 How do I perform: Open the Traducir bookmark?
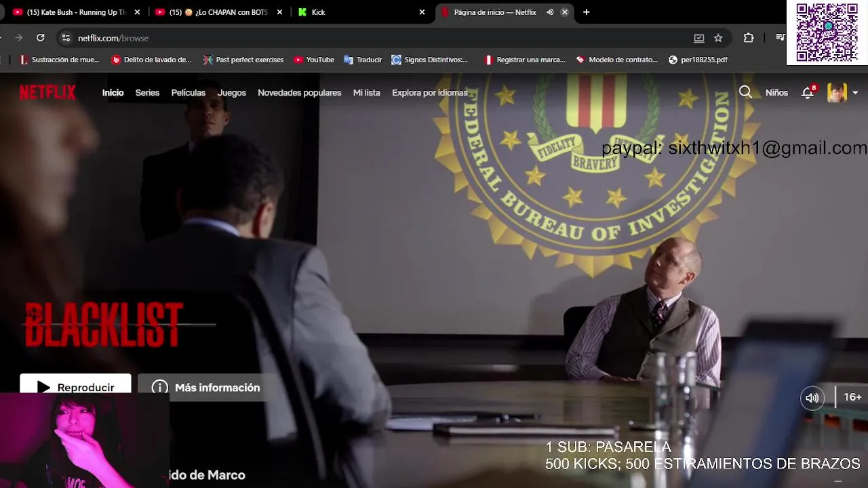363,60
